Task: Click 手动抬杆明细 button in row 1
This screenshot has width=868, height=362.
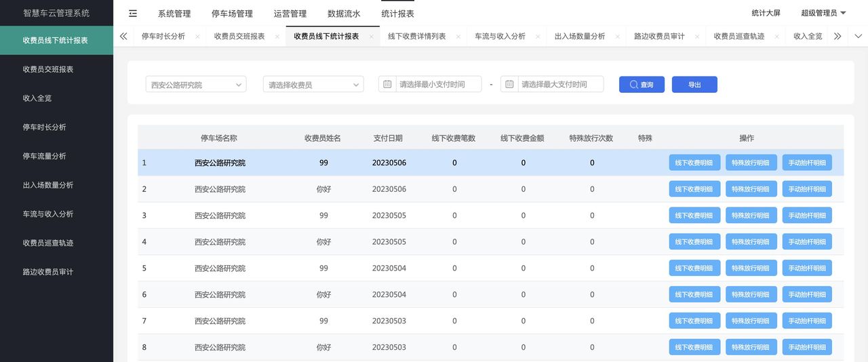Action: click(807, 163)
